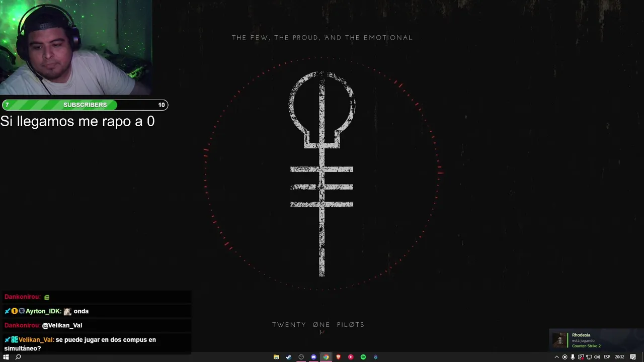Image resolution: width=644 pixels, height=362 pixels.
Task: Click the Twenty One Pilots skeleton clique logo
Action: coord(322,173)
